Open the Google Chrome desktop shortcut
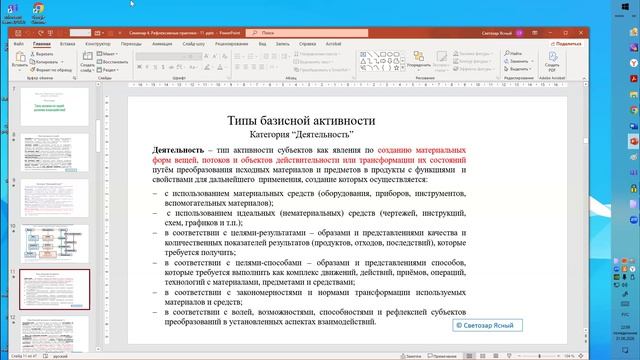This screenshot has width=640, height=360. pos(38,12)
